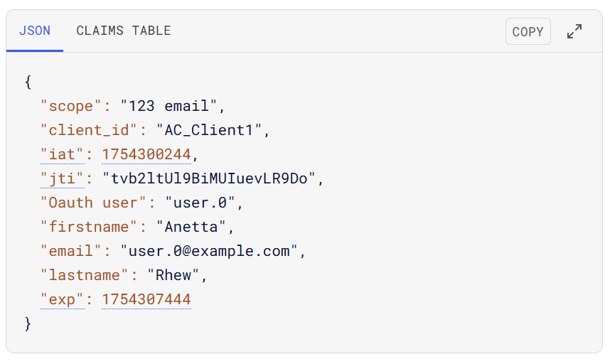The height and width of the screenshot is (364, 610).
Task: Click the underlined "iat" claim key
Action: pyautogui.click(x=63, y=154)
